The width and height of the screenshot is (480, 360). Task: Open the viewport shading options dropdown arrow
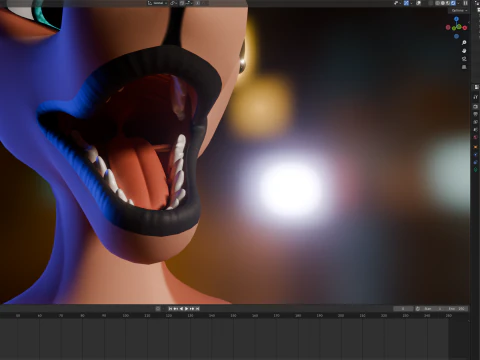coord(458,3)
